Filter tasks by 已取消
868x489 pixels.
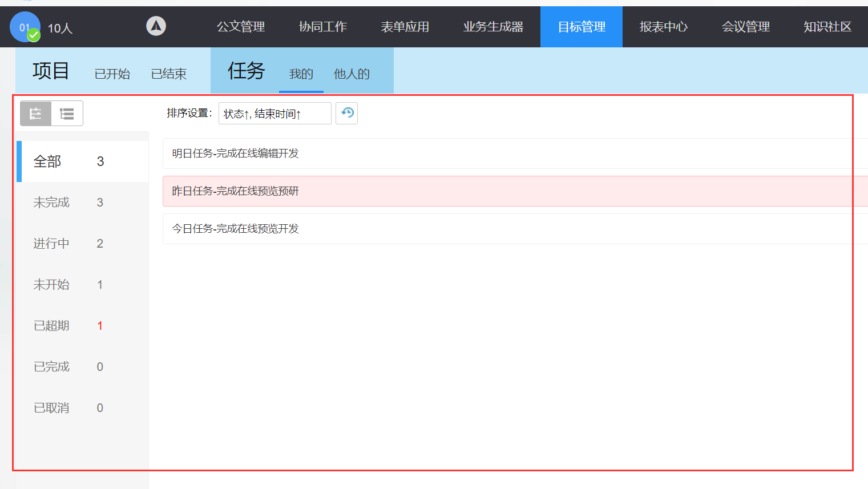[83, 408]
